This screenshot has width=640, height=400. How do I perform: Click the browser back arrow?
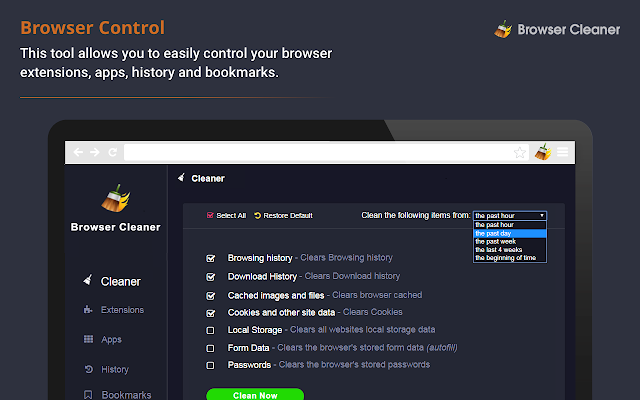pyautogui.click(x=78, y=152)
